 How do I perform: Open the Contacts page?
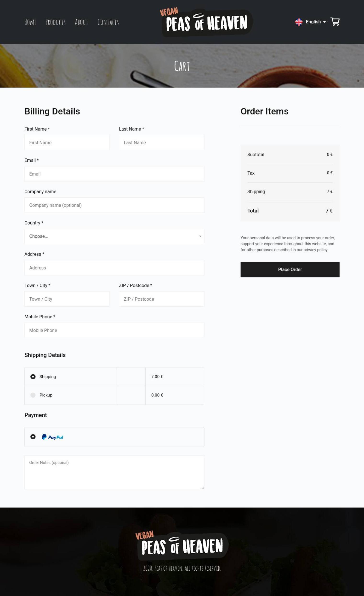(x=108, y=22)
